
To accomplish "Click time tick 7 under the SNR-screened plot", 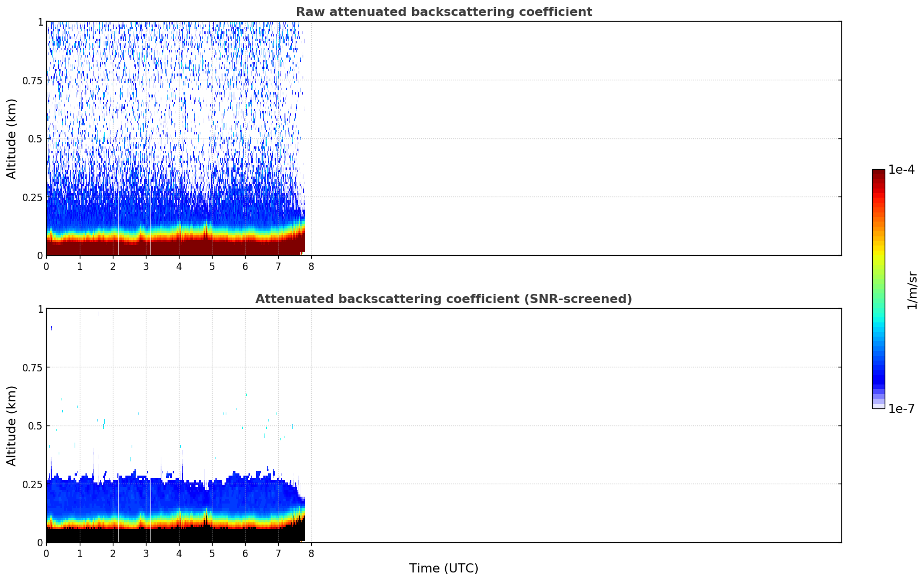I will [x=278, y=553].
